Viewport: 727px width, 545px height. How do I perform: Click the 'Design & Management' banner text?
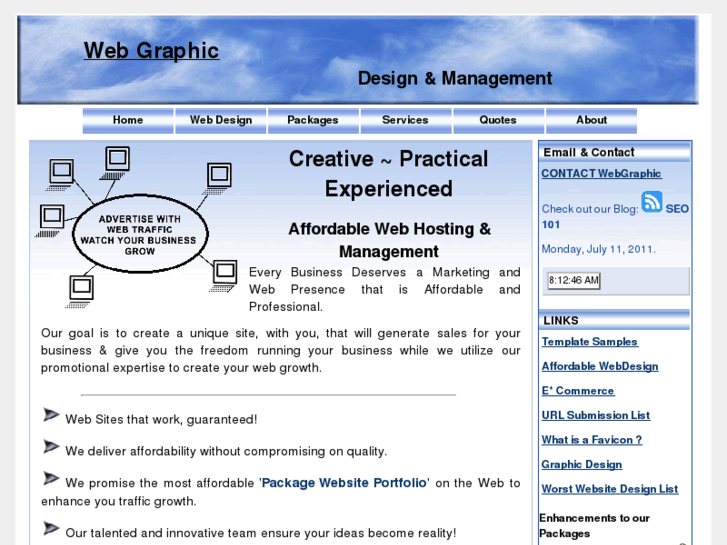click(x=455, y=78)
